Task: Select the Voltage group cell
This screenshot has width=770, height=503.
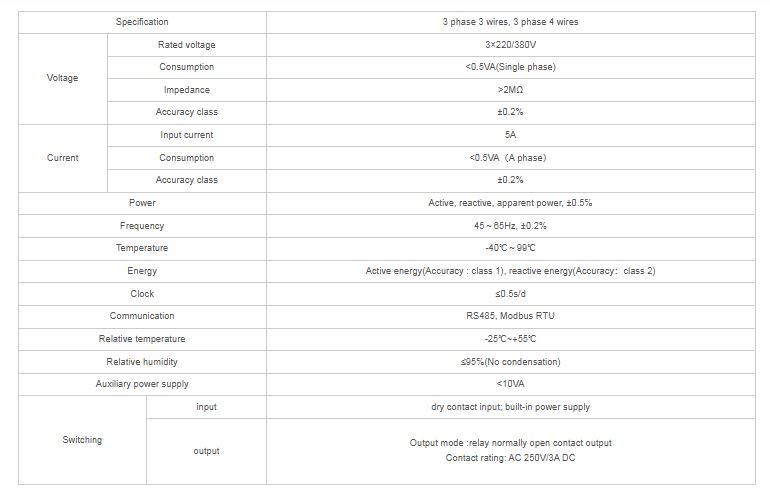Action: click(x=62, y=78)
